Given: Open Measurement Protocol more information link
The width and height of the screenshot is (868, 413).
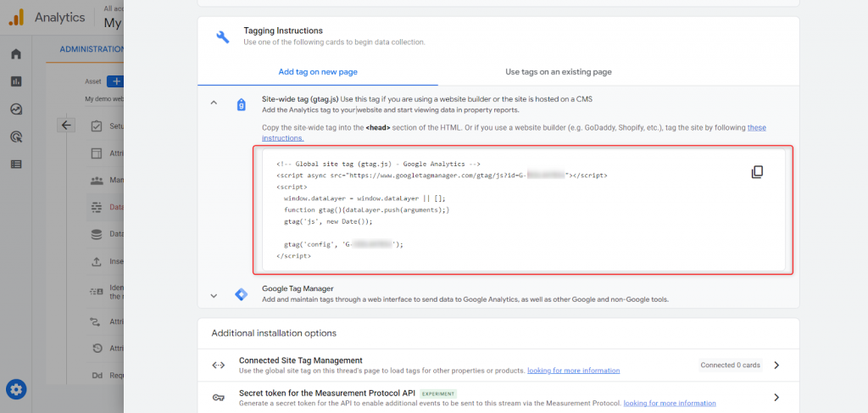Looking at the screenshot, I should [x=670, y=403].
